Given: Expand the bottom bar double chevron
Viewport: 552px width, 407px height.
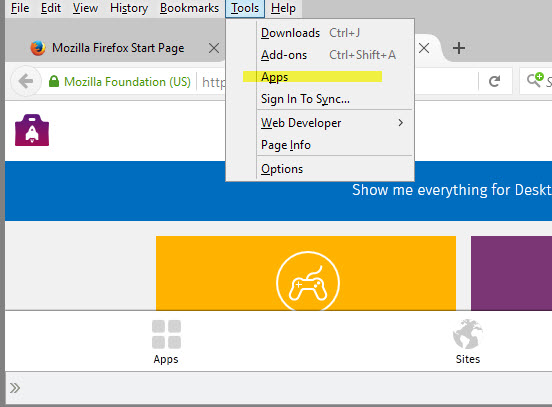Looking at the screenshot, I should tap(15, 388).
